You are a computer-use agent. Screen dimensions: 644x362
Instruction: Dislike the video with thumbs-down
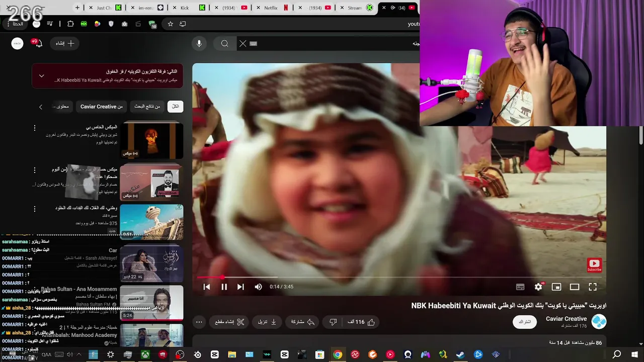coord(333,322)
